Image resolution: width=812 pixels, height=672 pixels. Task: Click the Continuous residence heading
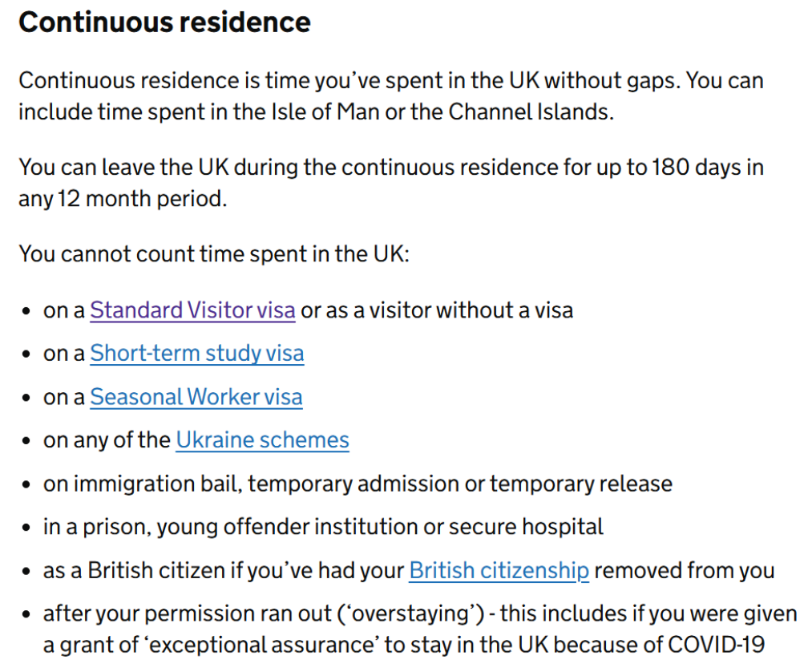pyautogui.click(x=164, y=22)
